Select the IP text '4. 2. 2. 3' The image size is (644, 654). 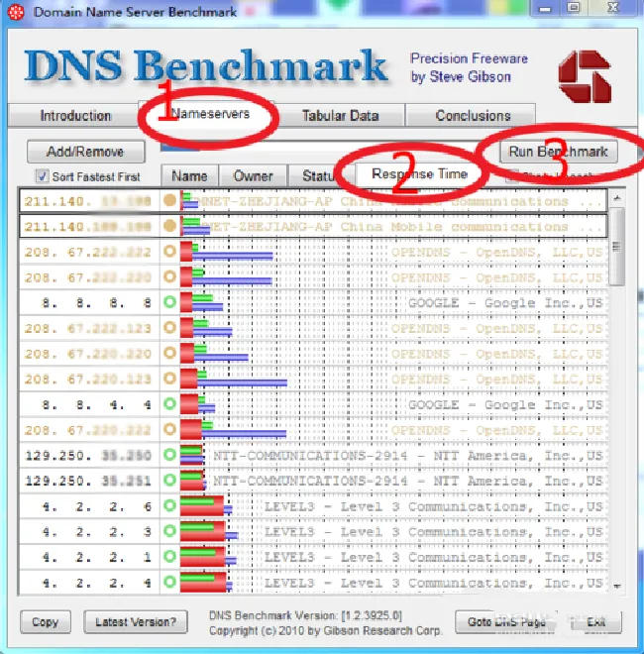click(97, 532)
